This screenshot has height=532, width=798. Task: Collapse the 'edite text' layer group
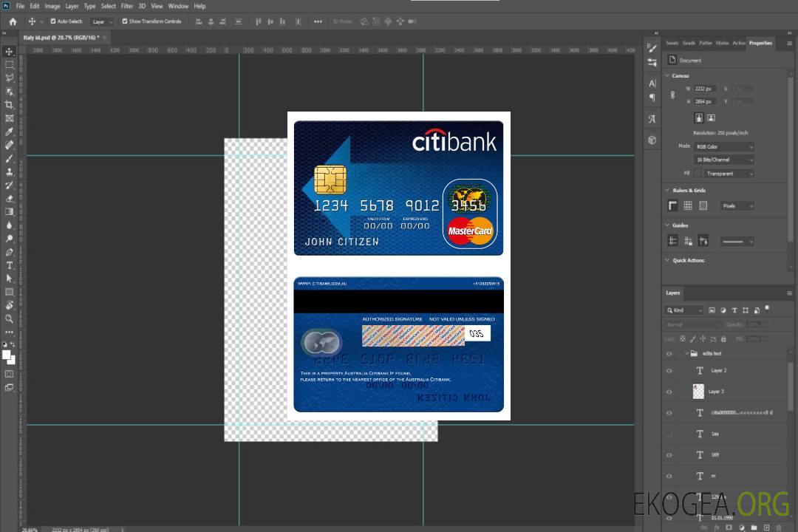(686, 353)
